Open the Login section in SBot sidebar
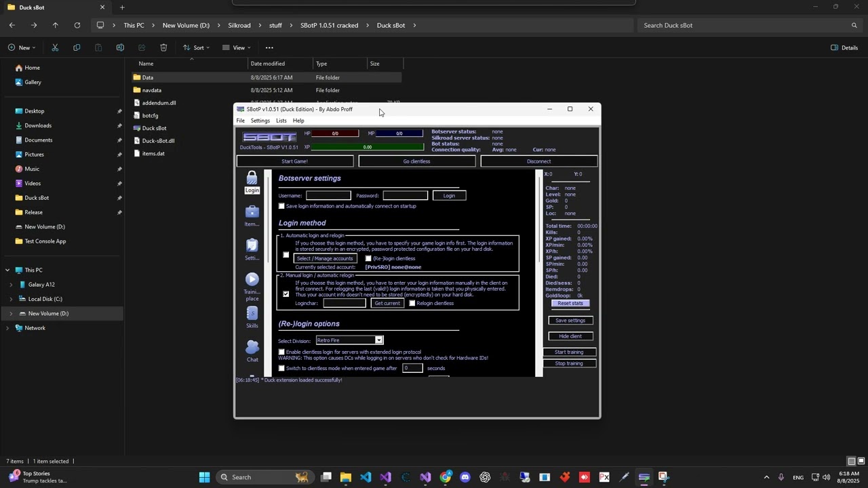This screenshot has height=488, width=868. (252, 182)
